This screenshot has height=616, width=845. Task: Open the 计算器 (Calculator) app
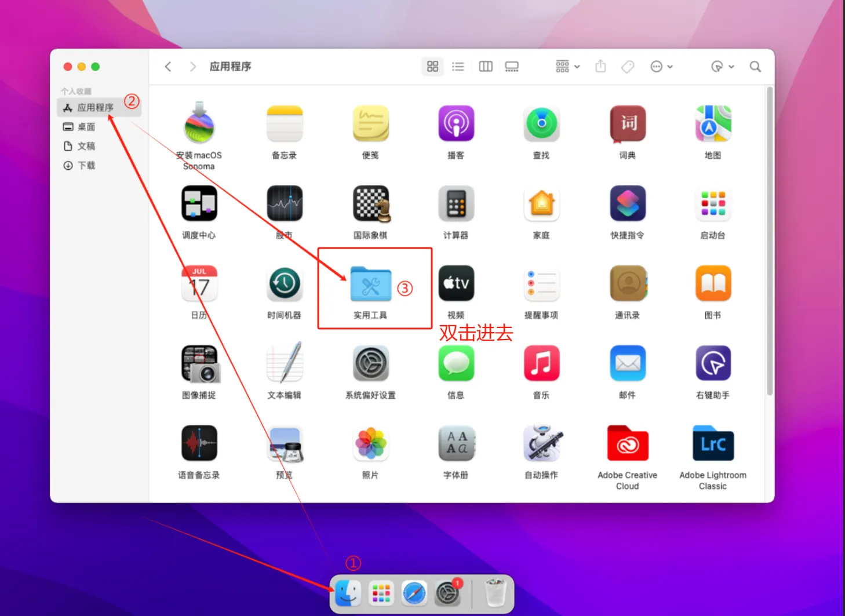(456, 204)
